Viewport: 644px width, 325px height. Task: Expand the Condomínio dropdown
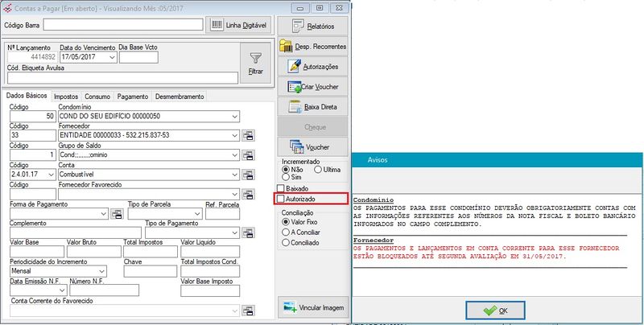tap(234, 117)
